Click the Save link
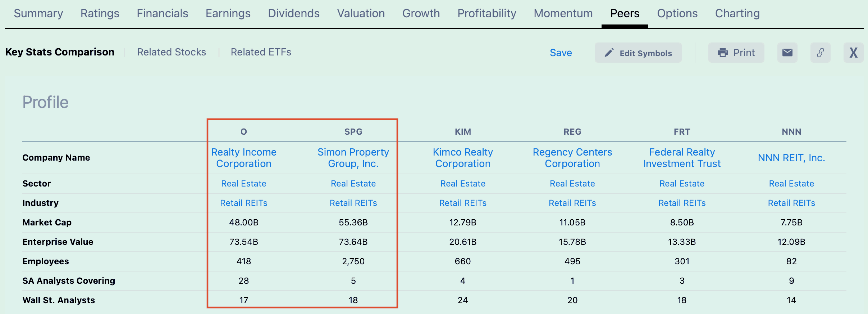This screenshot has width=868, height=314. tap(561, 53)
